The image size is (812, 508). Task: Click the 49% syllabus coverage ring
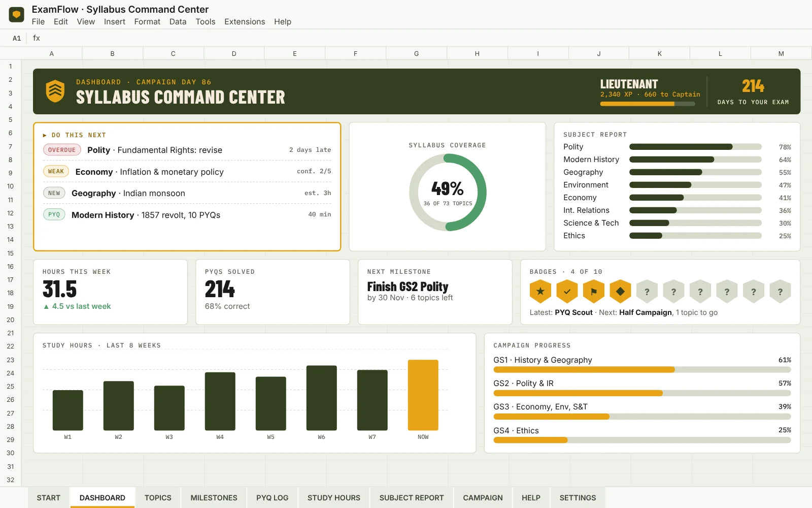[448, 193]
